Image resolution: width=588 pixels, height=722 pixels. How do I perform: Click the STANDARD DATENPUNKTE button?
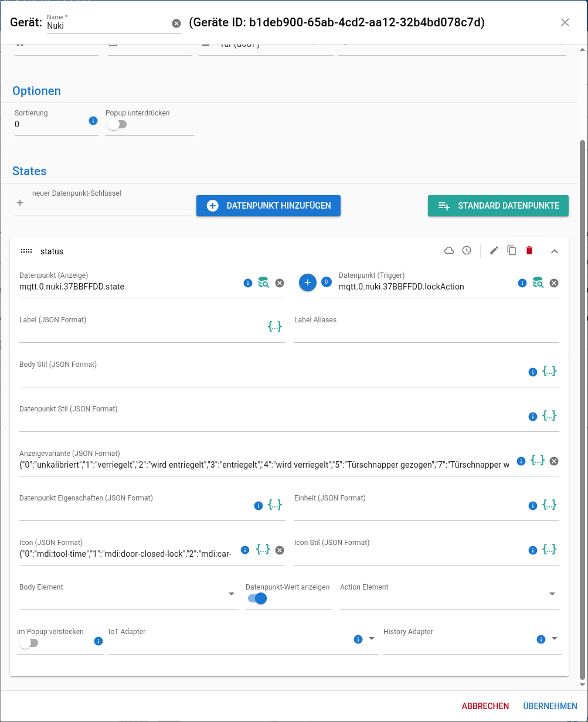point(498,206)
